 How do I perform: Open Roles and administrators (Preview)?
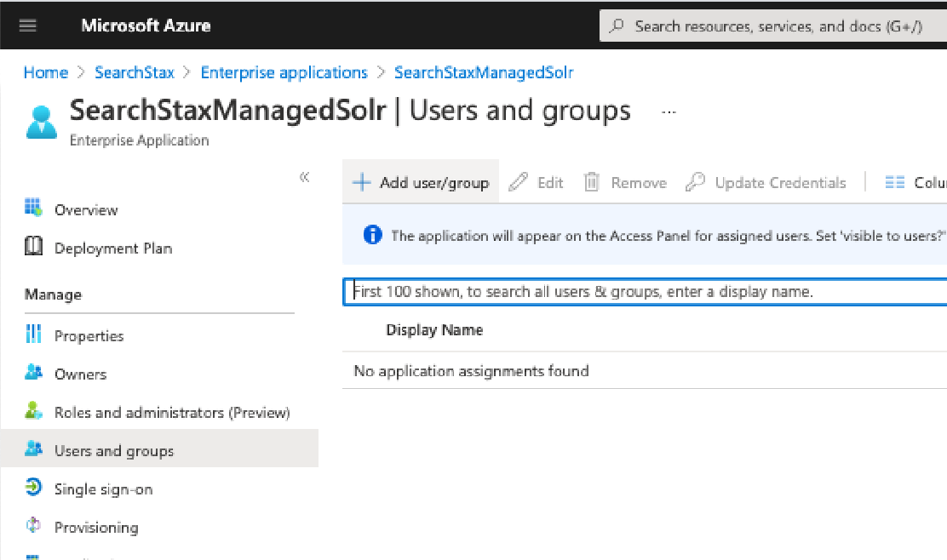(172, 413)
